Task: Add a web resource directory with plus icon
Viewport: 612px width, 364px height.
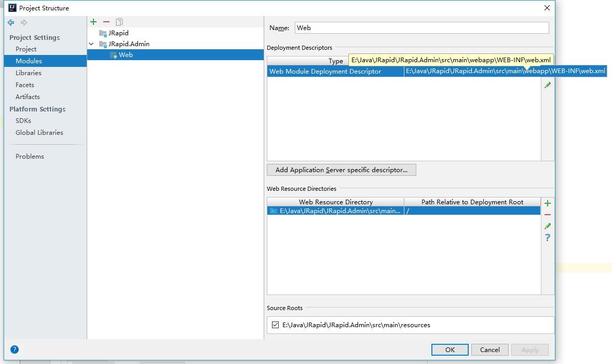Action: (548, 203)
